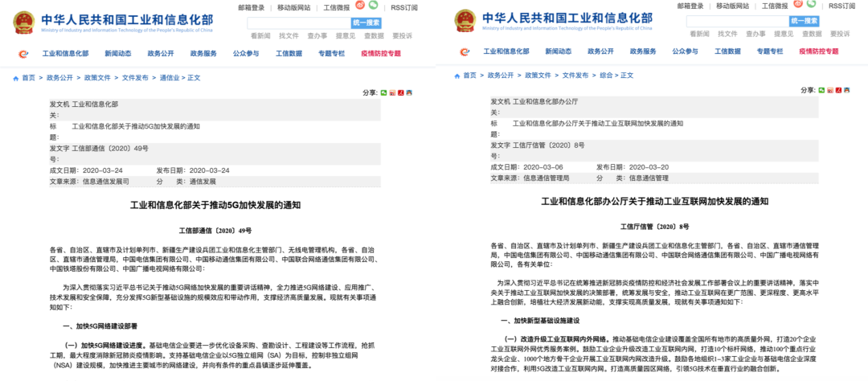Focus the search input field on the right page

click(x=738, y=21)
